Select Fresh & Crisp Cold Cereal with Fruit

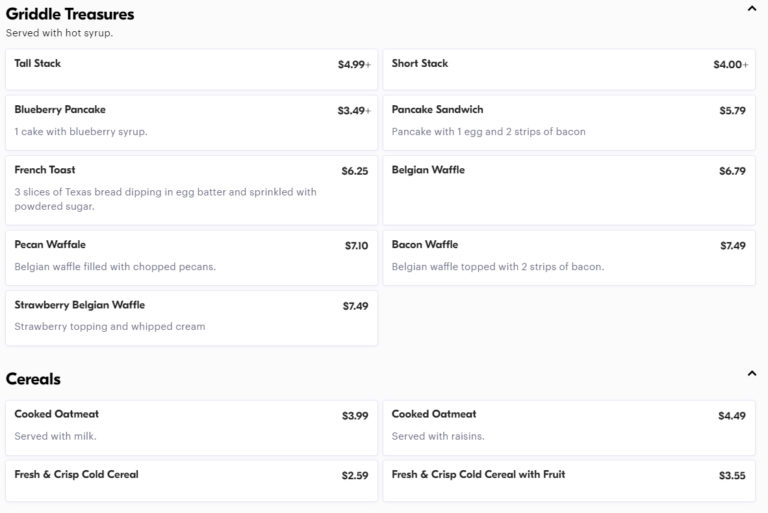click(569, 481)
